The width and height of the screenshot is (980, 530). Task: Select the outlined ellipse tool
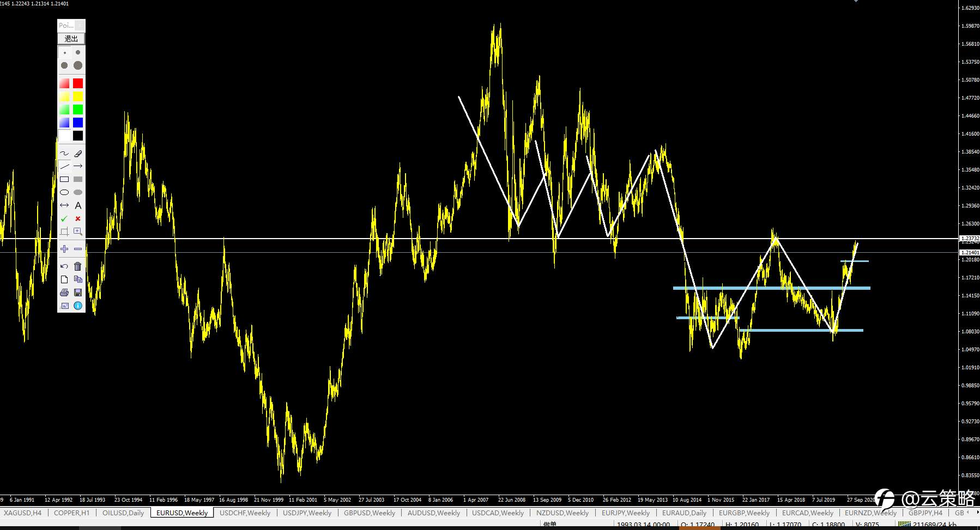(x=64, y=192)
